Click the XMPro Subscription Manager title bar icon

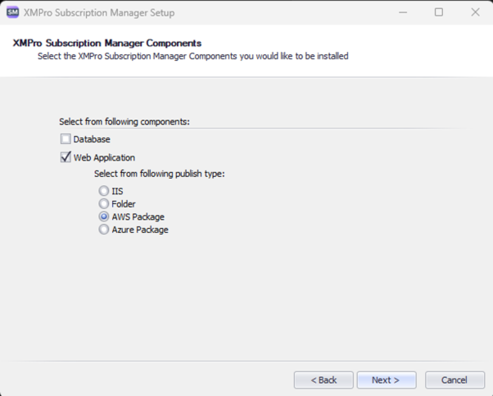click(x=13, y=12)
